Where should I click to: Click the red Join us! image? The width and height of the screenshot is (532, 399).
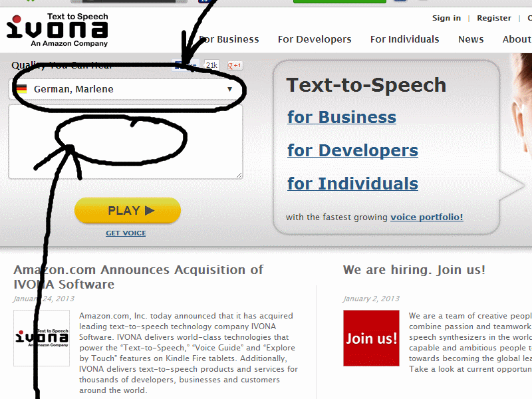[x=371, y=338]
